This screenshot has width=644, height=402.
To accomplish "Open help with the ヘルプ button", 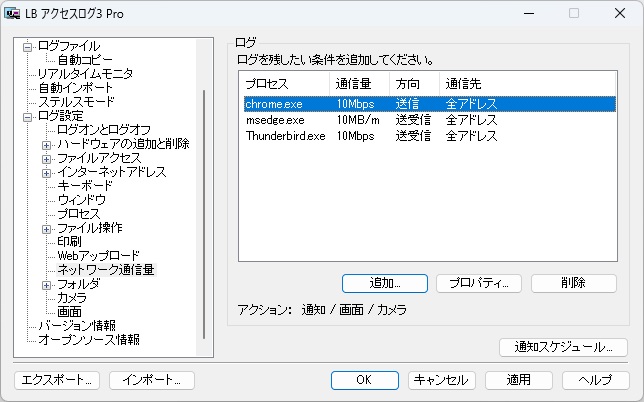I will (x=596, y=380).
